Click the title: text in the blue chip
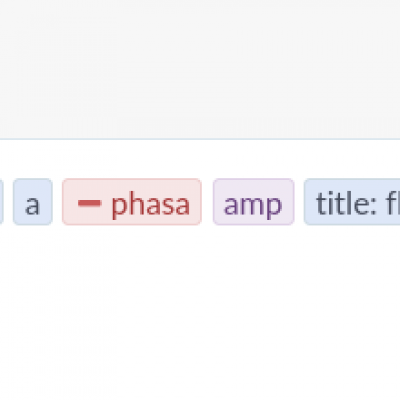This screenshot has height=400, width=400. click(346, 203)
